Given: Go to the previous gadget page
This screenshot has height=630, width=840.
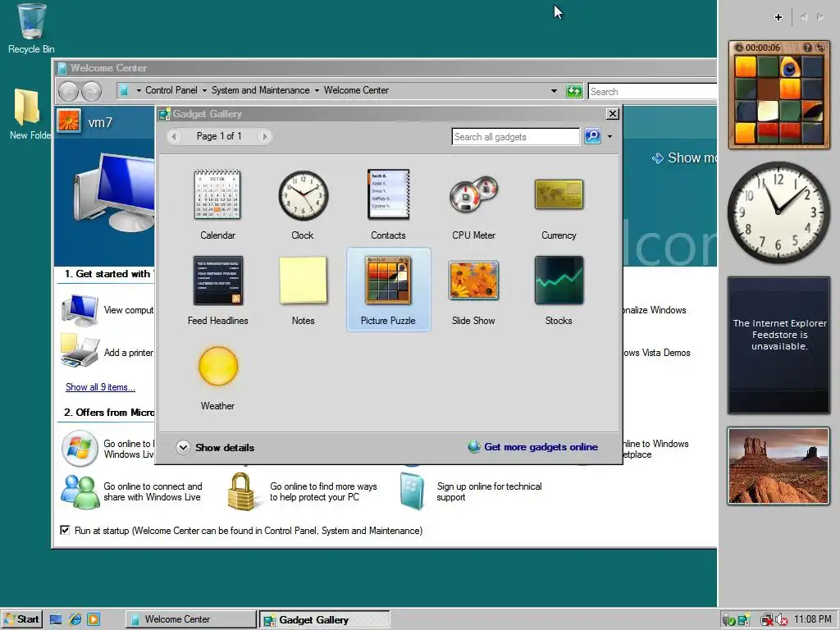Looking at the screenshot, I should [174, 137].
